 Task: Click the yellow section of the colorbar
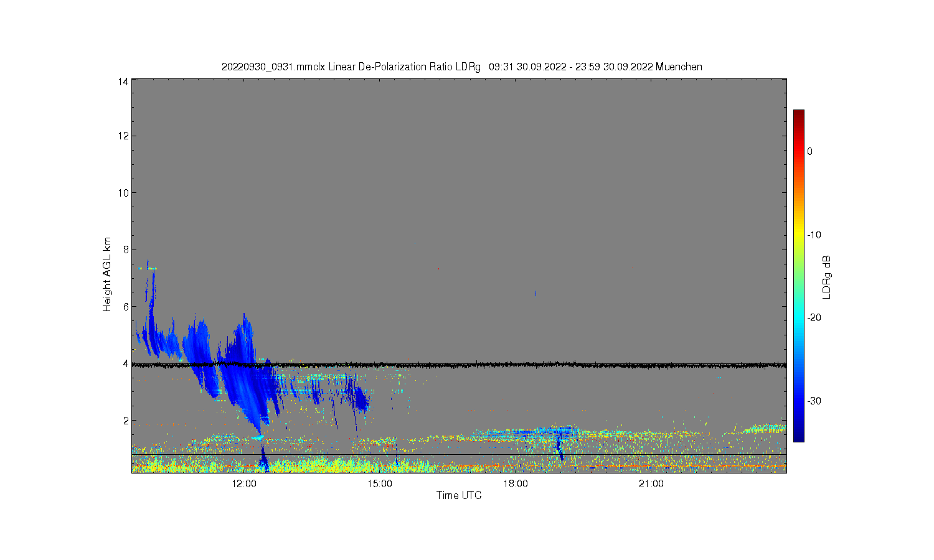click(x=799, y=235)
